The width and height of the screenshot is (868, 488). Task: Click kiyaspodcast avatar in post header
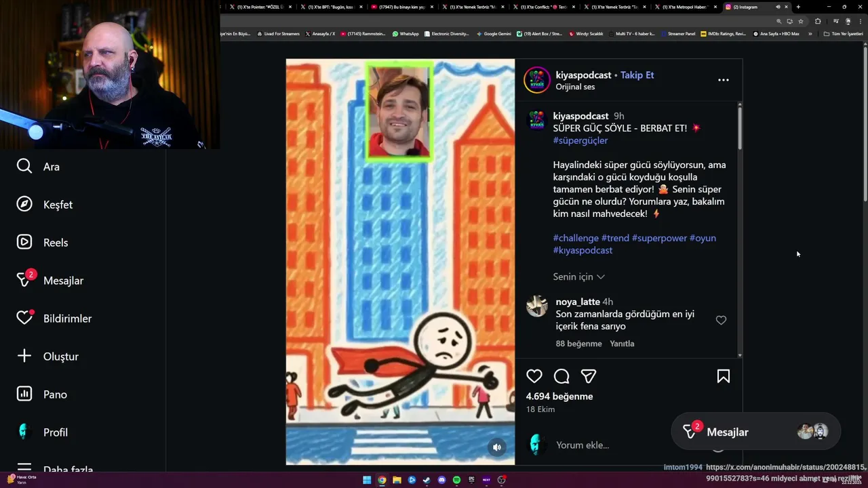point(536,80)
